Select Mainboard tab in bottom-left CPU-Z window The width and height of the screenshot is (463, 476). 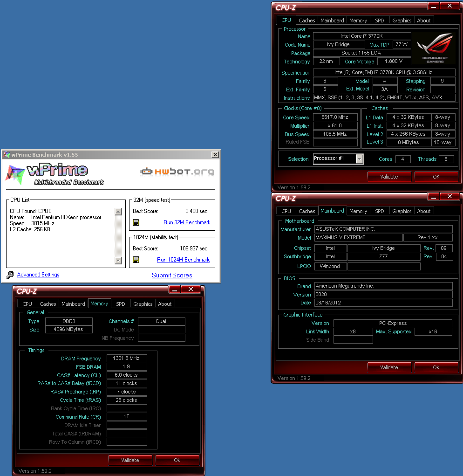73,304
